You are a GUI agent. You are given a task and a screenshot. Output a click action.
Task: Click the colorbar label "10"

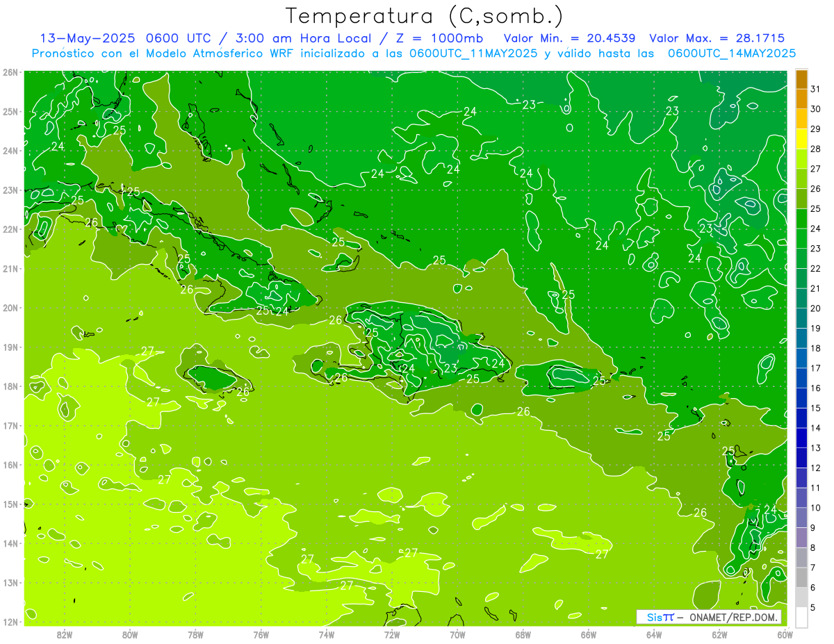coord(816,508)
